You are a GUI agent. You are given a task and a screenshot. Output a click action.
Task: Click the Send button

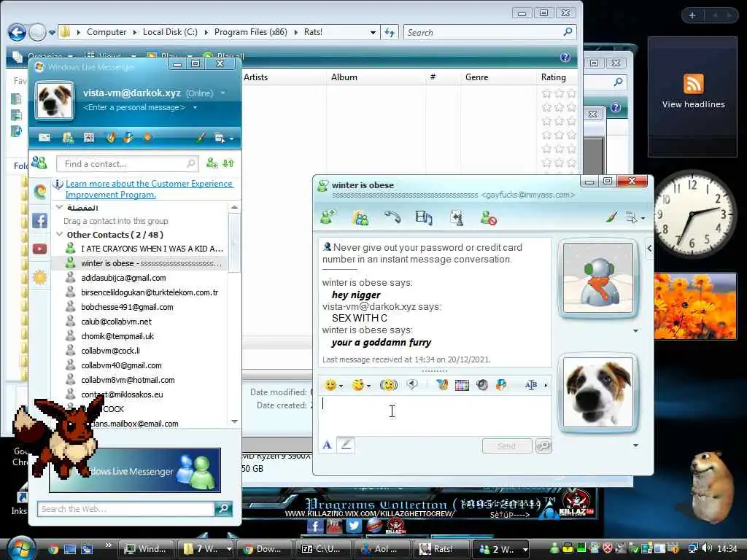point(506,446)
